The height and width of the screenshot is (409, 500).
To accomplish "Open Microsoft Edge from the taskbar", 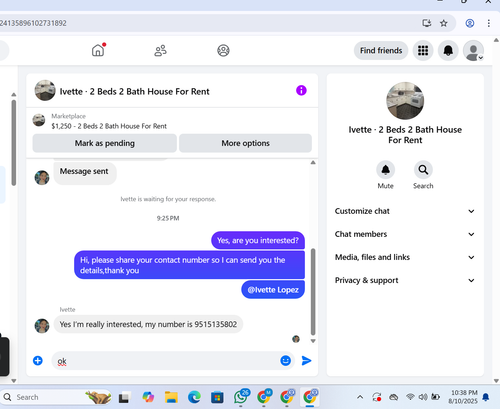I will (x=194, y=397).
